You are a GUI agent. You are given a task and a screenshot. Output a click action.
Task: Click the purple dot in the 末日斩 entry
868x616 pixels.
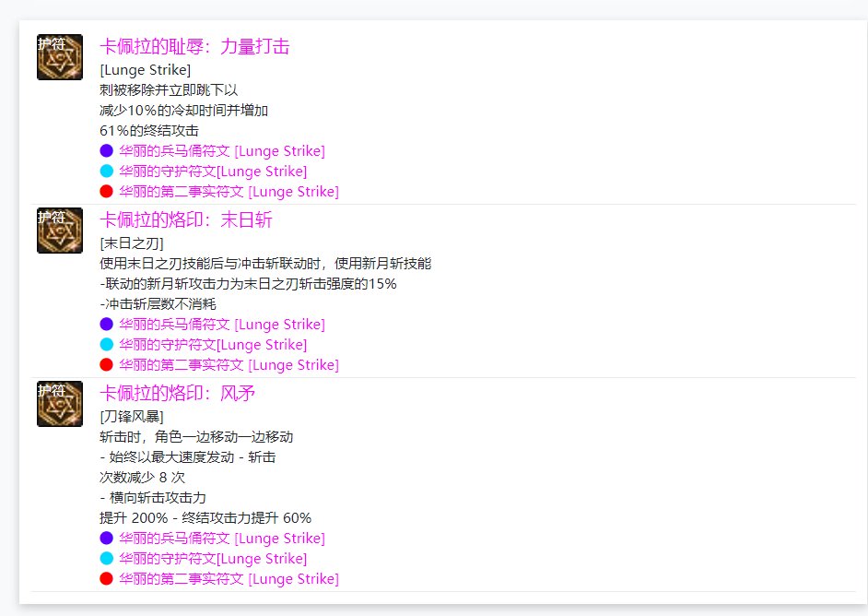tap(106, 324)
